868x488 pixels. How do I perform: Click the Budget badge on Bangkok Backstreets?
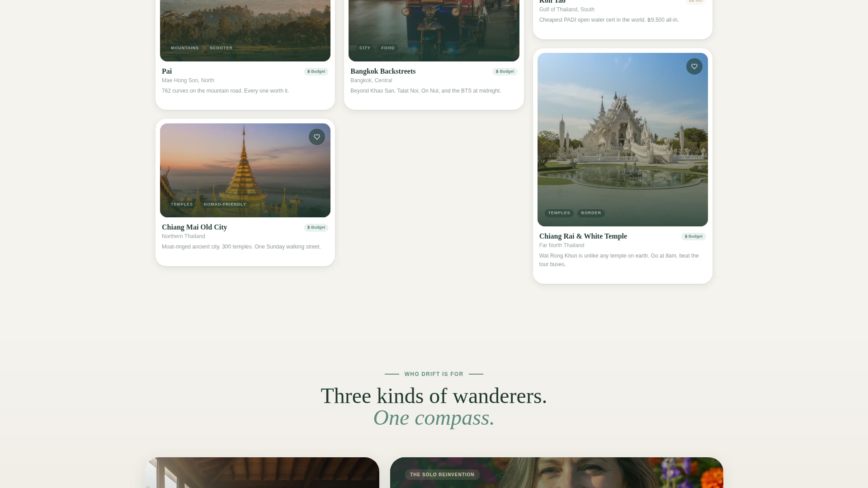(505, 71)
